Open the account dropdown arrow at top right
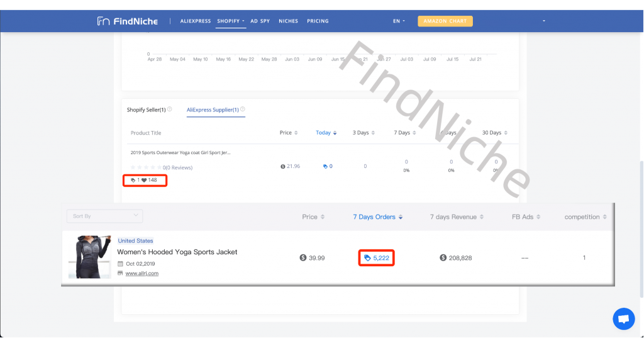This screenshot has height=338, width=644. click(544, 21)
